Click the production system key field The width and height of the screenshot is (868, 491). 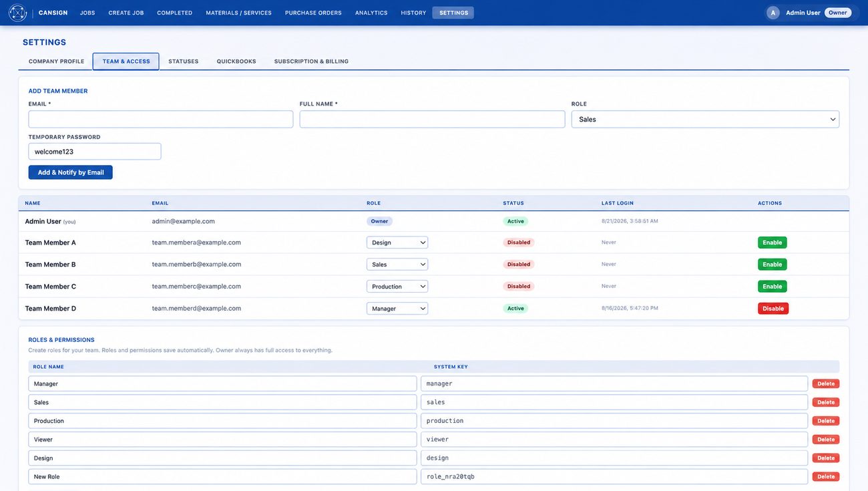pyautogui.click(x=614, y=421)
